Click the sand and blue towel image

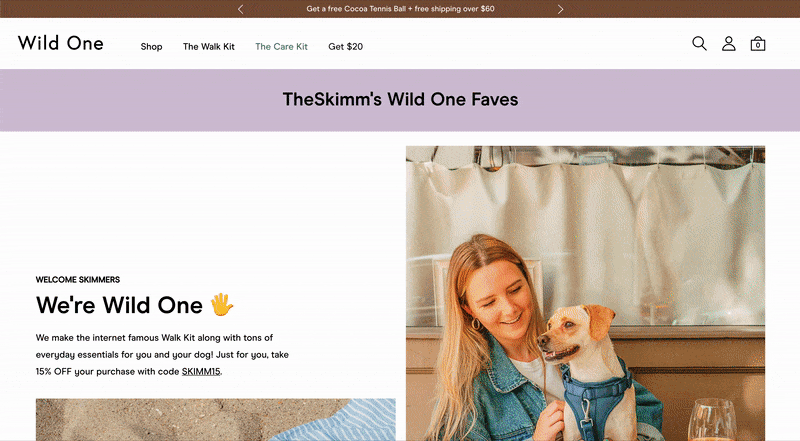[x=215, y=420]
